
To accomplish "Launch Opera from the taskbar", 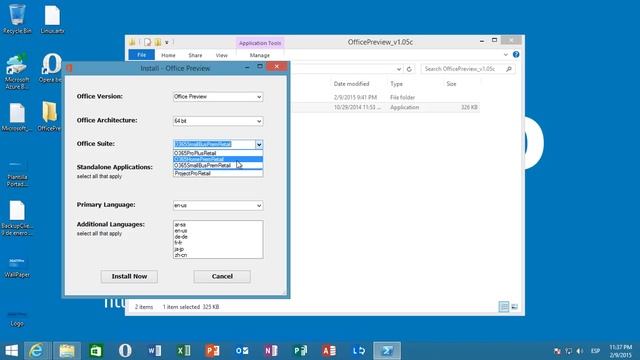I will [x=125, y=351].
